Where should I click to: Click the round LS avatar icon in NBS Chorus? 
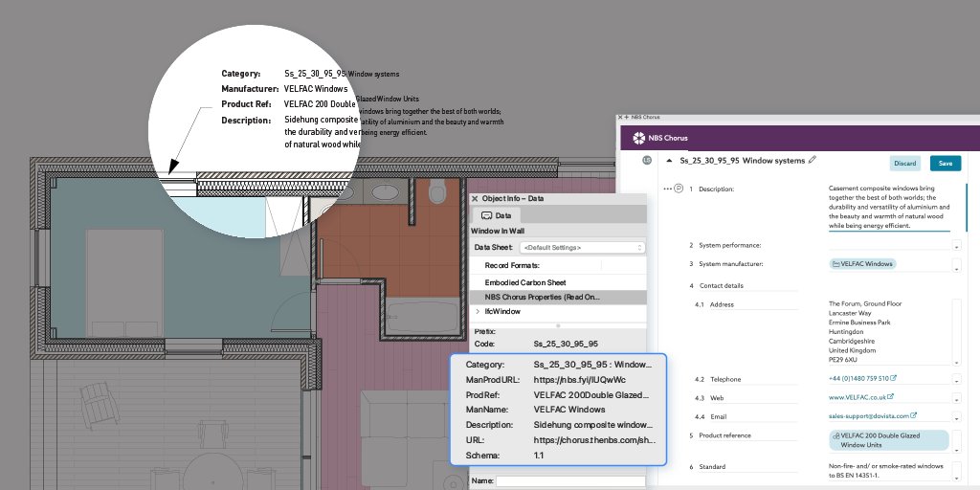coord(647,161)
